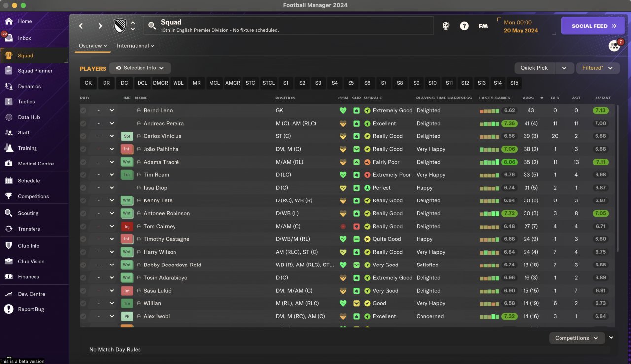Toggle the PKD pick circle for Adama Traoré
631x364 pixels.
click(83, 162)
